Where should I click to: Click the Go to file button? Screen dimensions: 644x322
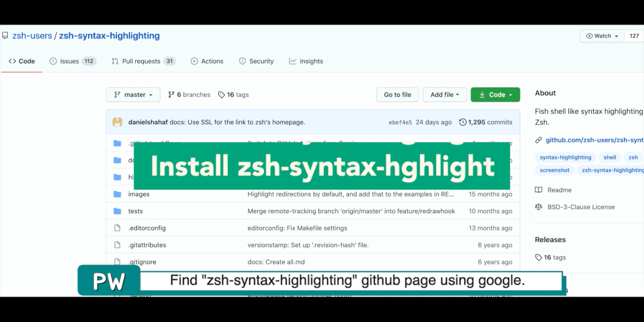pos(397,95)
